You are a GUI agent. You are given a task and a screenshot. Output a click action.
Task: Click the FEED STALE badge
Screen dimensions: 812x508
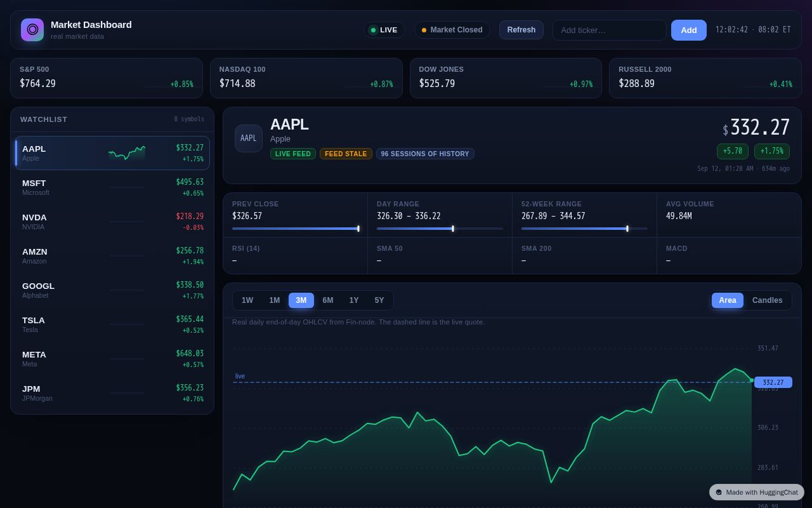click(346, 154)
